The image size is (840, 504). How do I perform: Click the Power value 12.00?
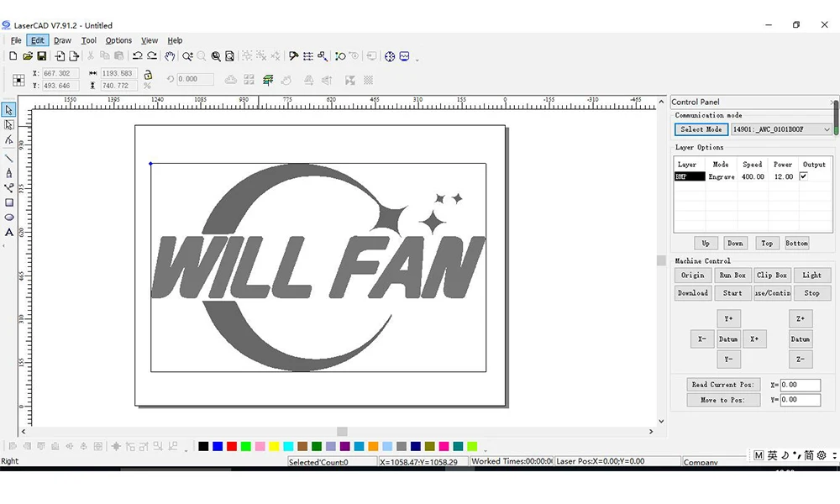(783, 176)
